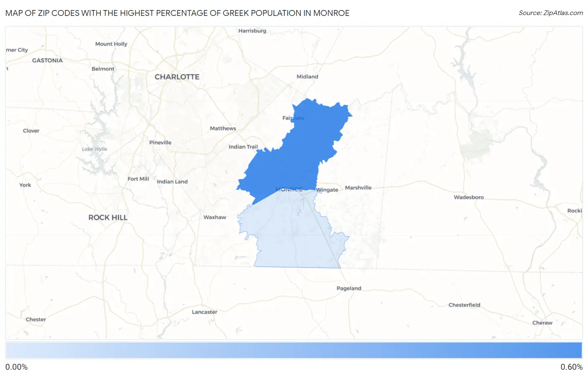Click the GASTONIA city label
Viewport: 588px width, 376px height.
point(47,60)
